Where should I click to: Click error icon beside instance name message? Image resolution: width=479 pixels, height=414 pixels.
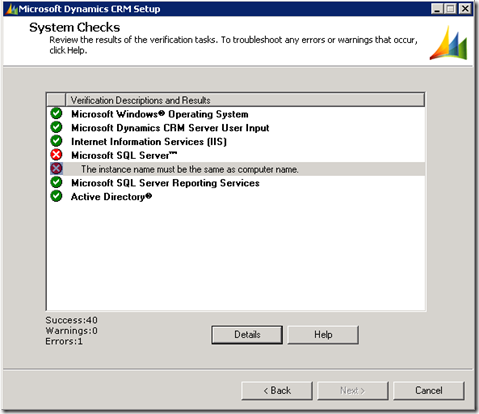click(x=56, y=169)
